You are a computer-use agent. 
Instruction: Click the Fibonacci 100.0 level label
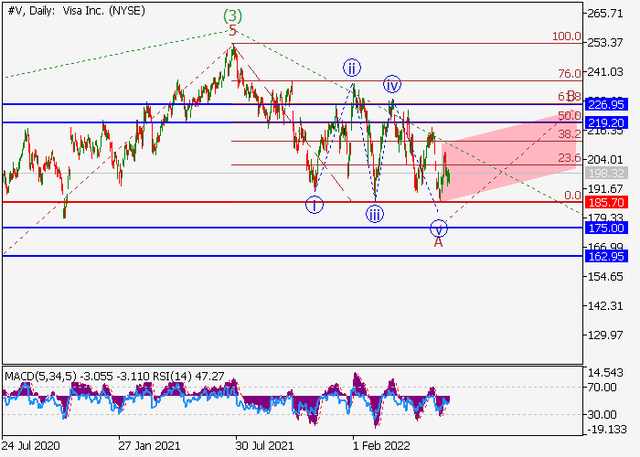point(567,36)
